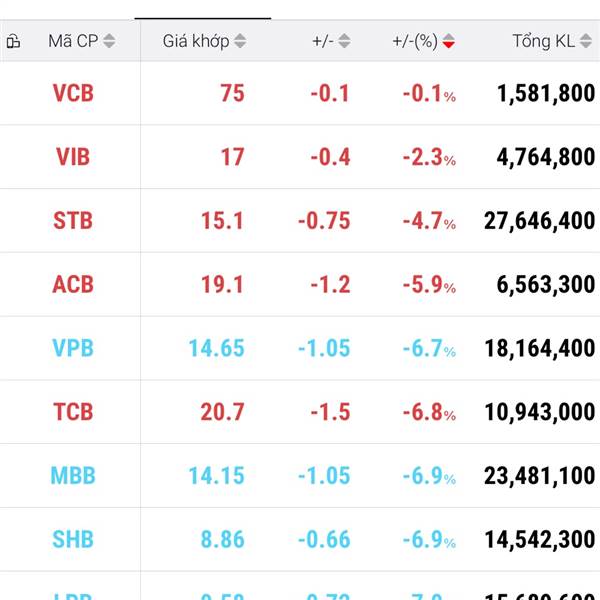Click ACB percent change -5.9%
This screenshot has width=600, height=600.
tap(429, 285)
